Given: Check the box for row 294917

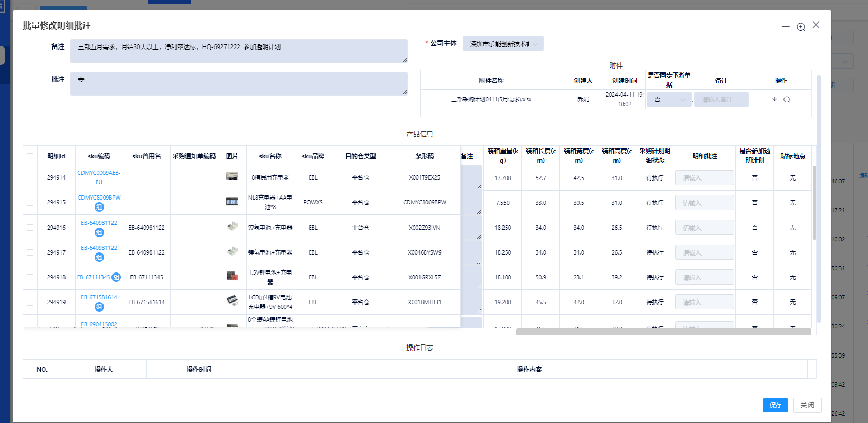Looking at the screenshot, I should coord(30,252).
